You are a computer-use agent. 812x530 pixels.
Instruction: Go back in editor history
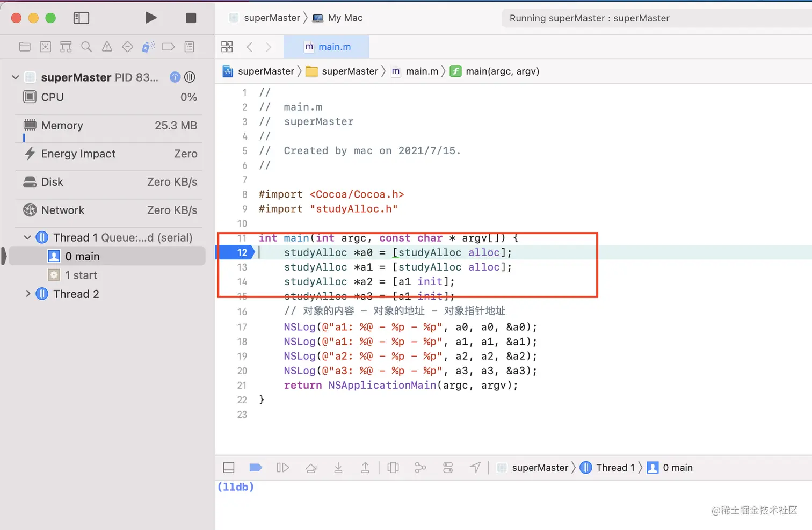click(250, 47)
